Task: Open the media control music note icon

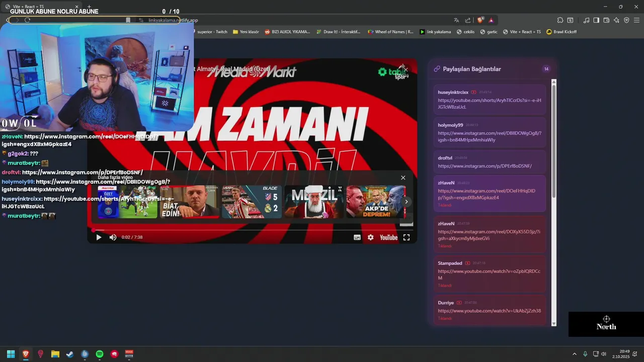Action: point(586,20)
